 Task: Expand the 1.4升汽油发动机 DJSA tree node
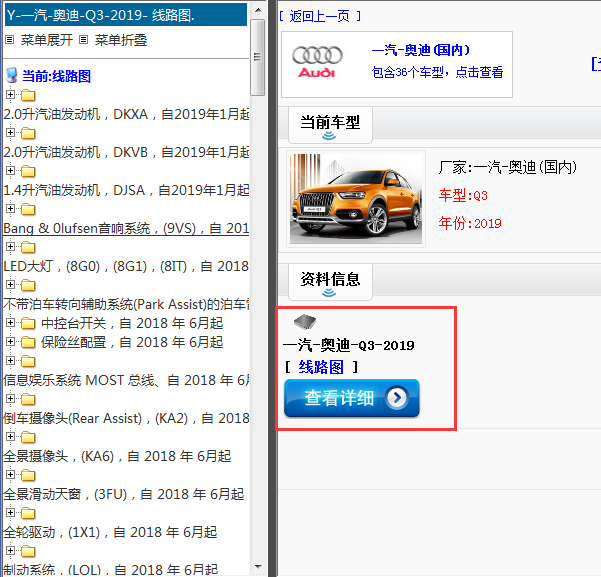click(10, 171)
